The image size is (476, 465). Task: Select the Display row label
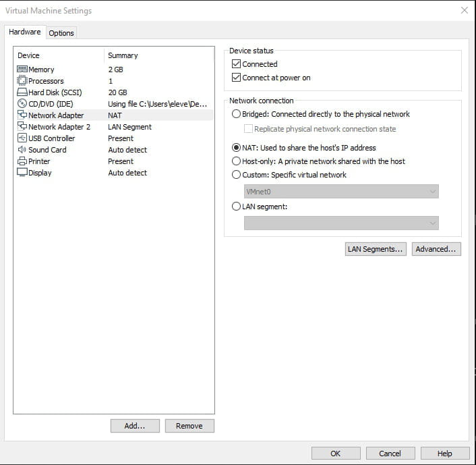(x=40, y=173)
